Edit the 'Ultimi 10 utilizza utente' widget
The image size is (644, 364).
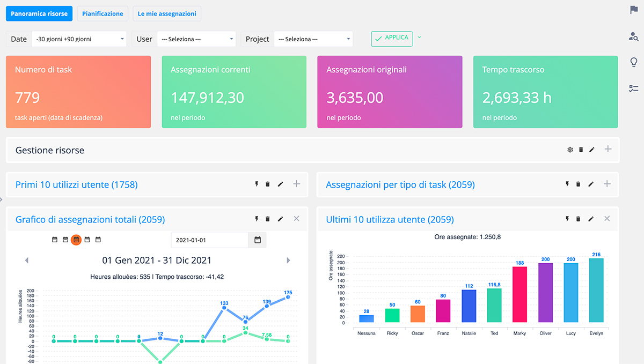tap(591, 219)
